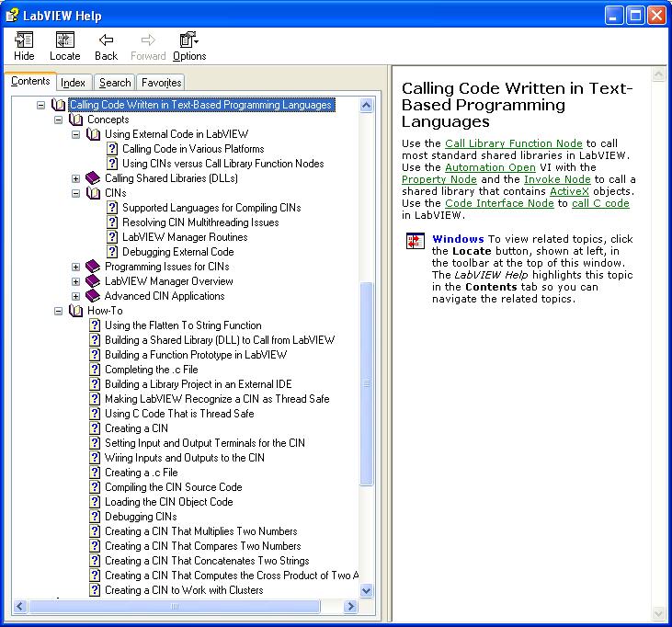Follow the call C code link
672x627 pixels.
600,203
